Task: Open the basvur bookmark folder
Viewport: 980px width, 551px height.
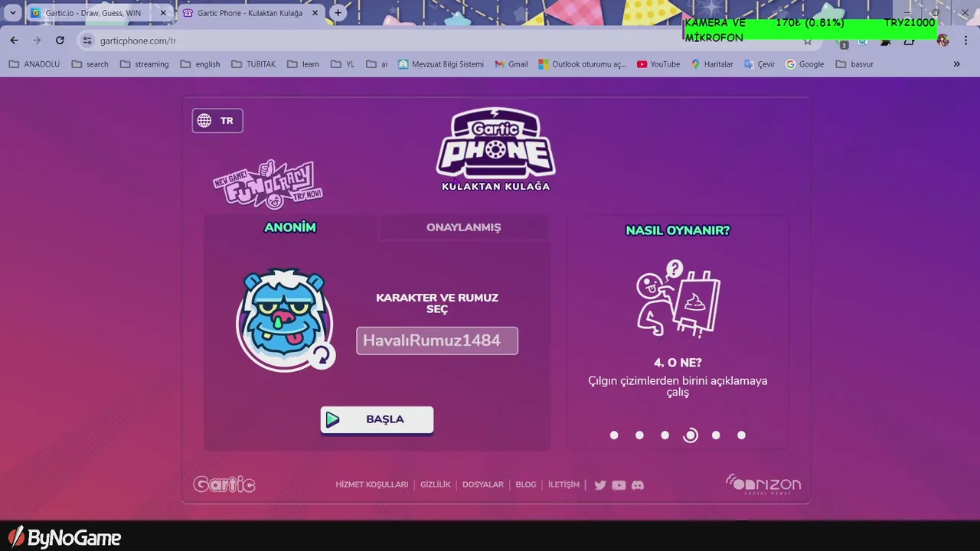Action: click(x=854, y=64)
